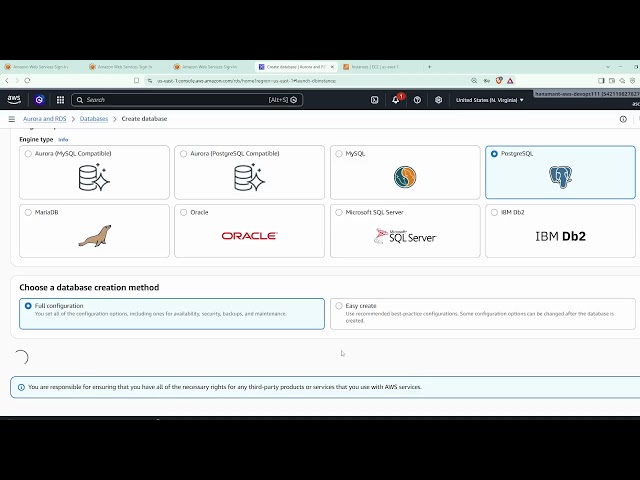Click the Oracle logo
640x480 pixels.
(249, 236)
